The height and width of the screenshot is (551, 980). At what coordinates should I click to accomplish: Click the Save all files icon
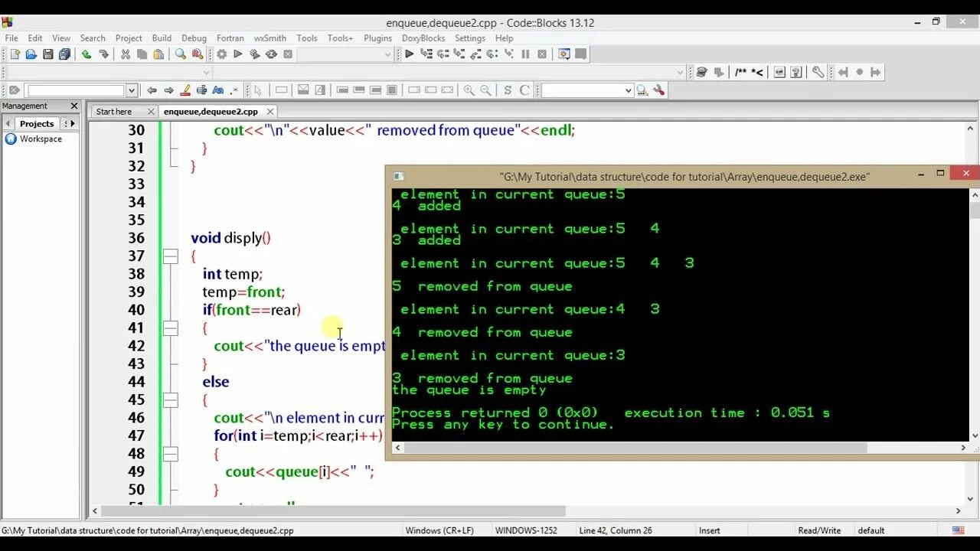coord(64,54)
